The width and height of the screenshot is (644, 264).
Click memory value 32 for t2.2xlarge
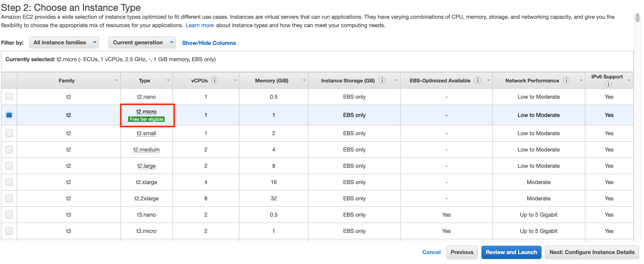[273, 198]
